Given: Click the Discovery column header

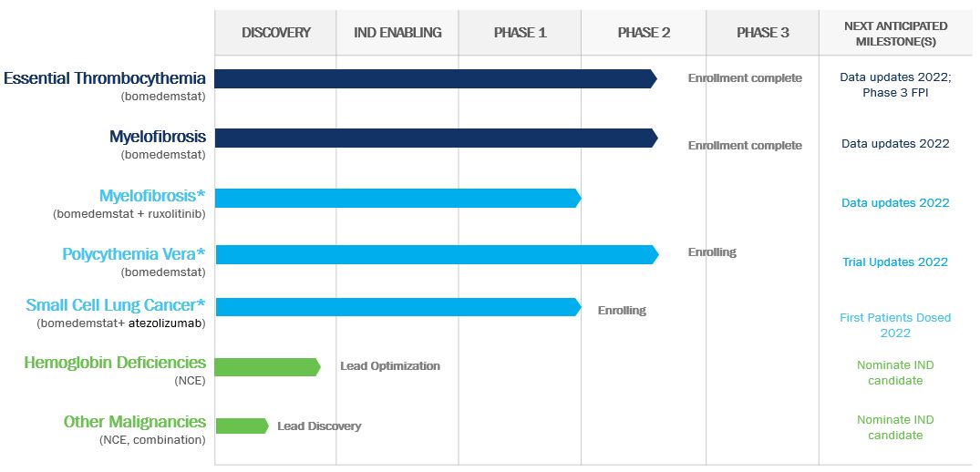Looking at the screenshot, I should [x=275, y=33].
